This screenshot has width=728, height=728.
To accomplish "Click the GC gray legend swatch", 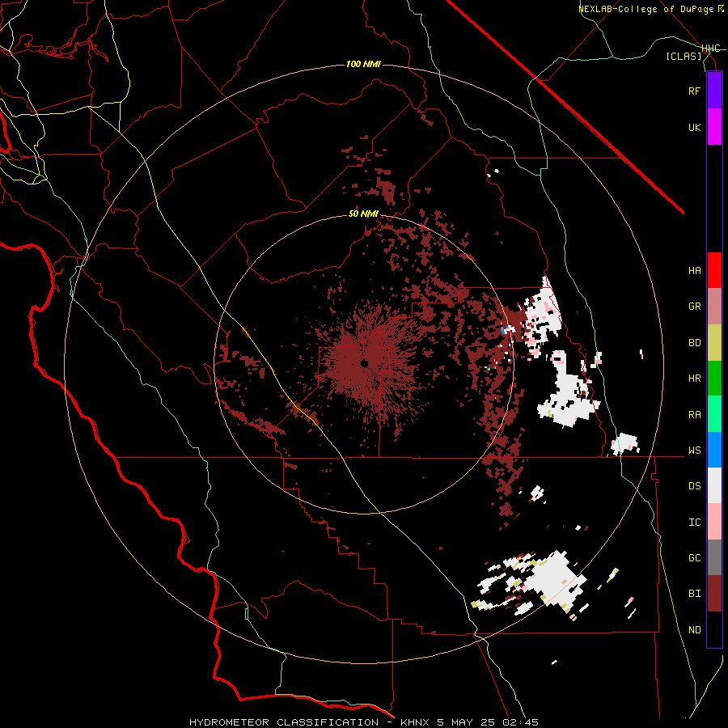I will [714, 557].
